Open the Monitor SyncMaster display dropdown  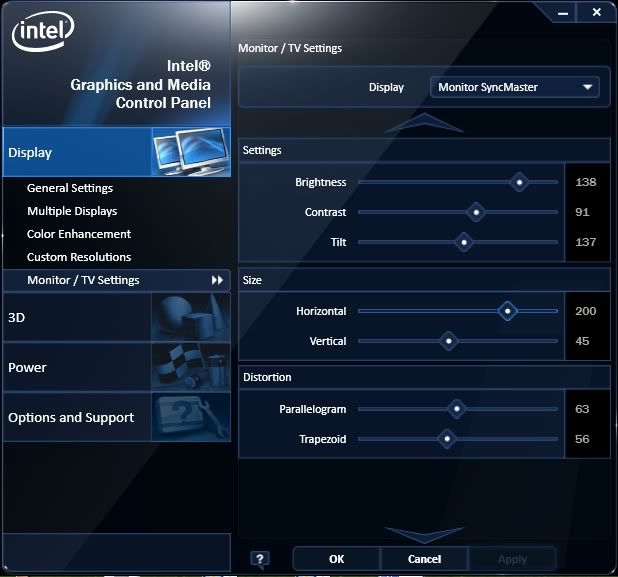(x=515, y=87)
